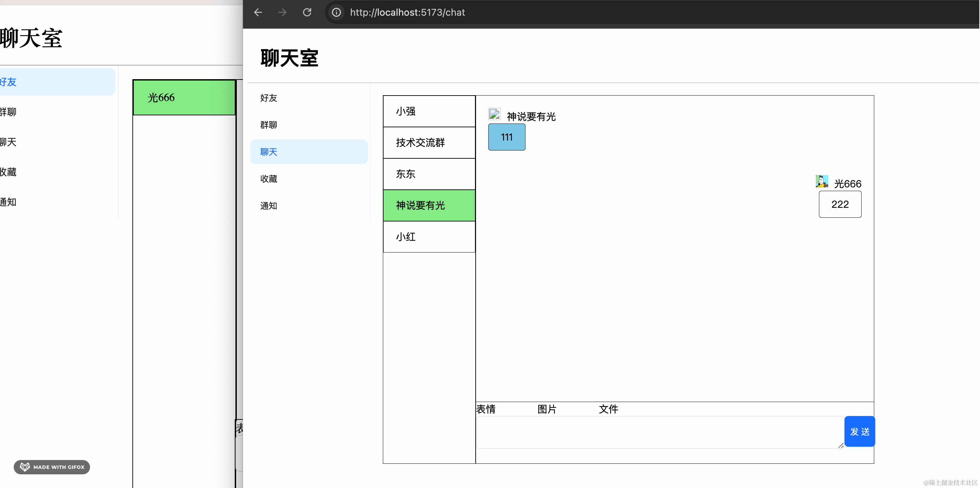The image size is (980, 488).
Task: Click 神说要有光's broken avatar image
Action: (494, 114)
